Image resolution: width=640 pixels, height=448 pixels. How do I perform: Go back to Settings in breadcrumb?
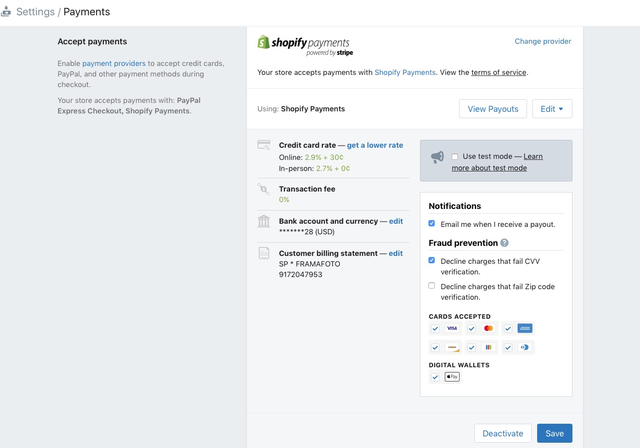click(35, 12)
